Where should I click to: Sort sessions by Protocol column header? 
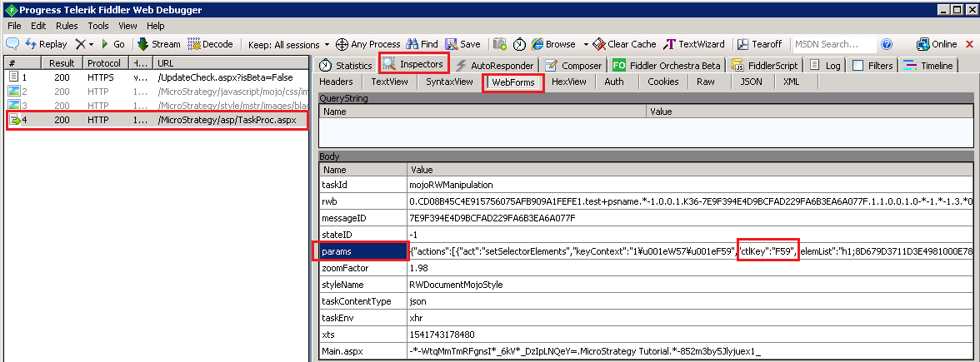106,63
